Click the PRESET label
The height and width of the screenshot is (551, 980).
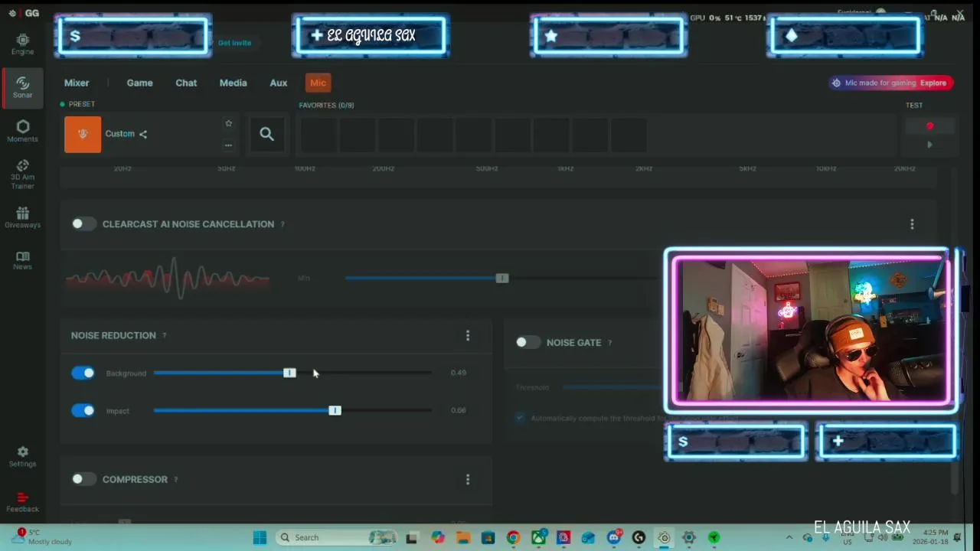[82, 104]
